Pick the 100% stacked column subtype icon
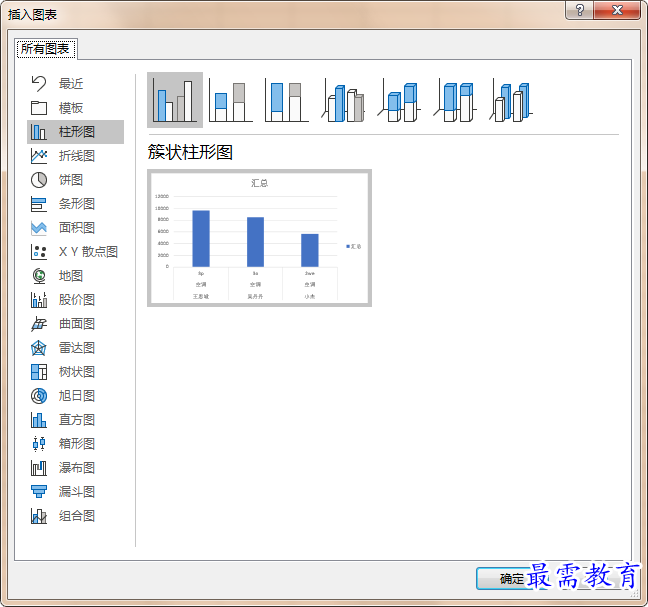Image resolution: width=648 pixels, height=607 pixels. [286, 100]
